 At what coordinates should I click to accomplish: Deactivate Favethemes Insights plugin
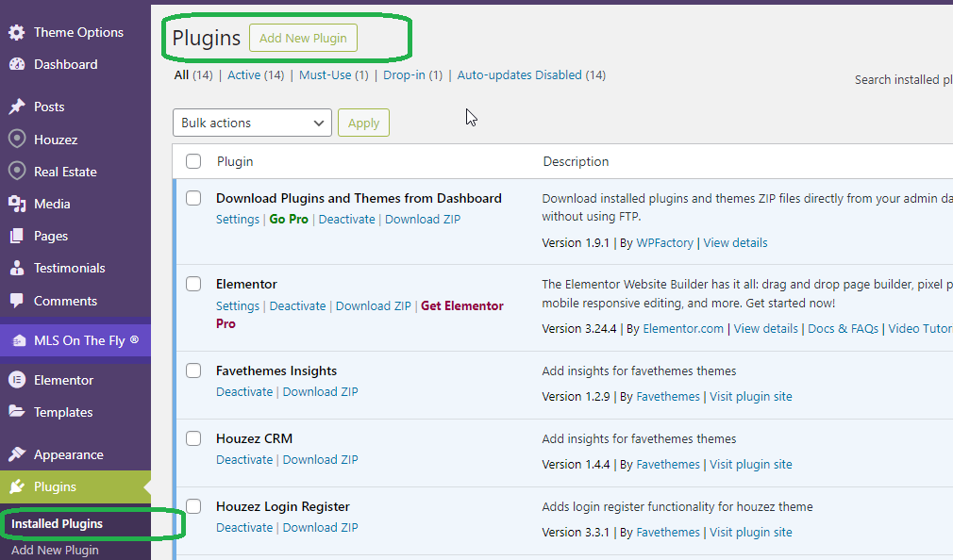pos(244,392)
